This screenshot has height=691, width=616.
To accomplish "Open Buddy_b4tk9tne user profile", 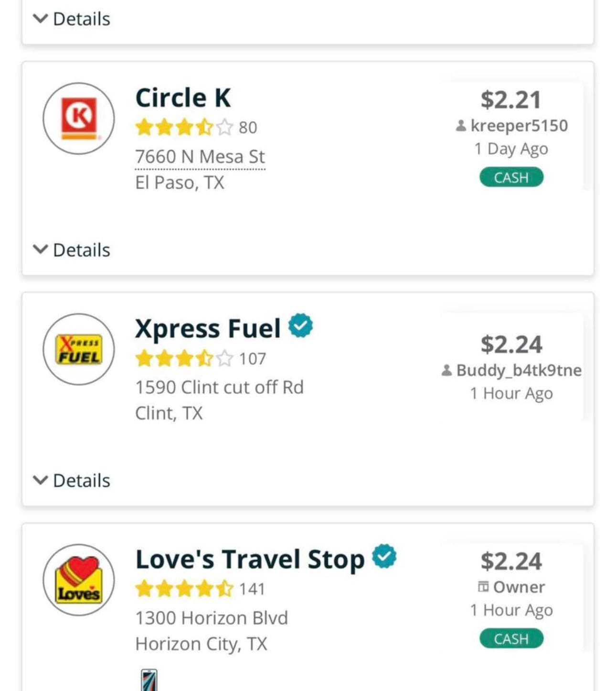I will (519, 370).
